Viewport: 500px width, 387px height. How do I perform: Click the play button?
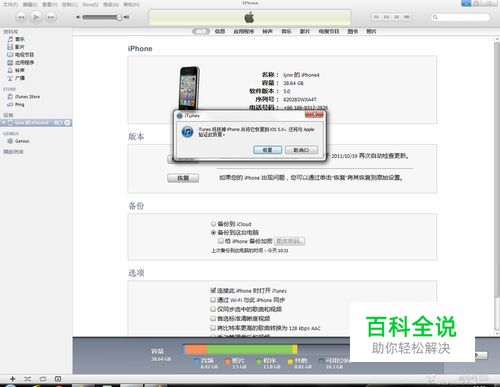36,17
